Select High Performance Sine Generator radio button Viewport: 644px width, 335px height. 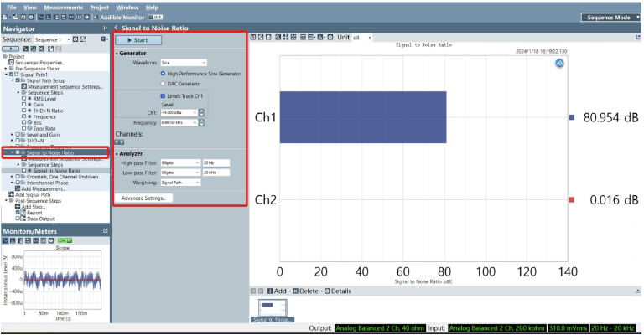(x=161, y=73)
